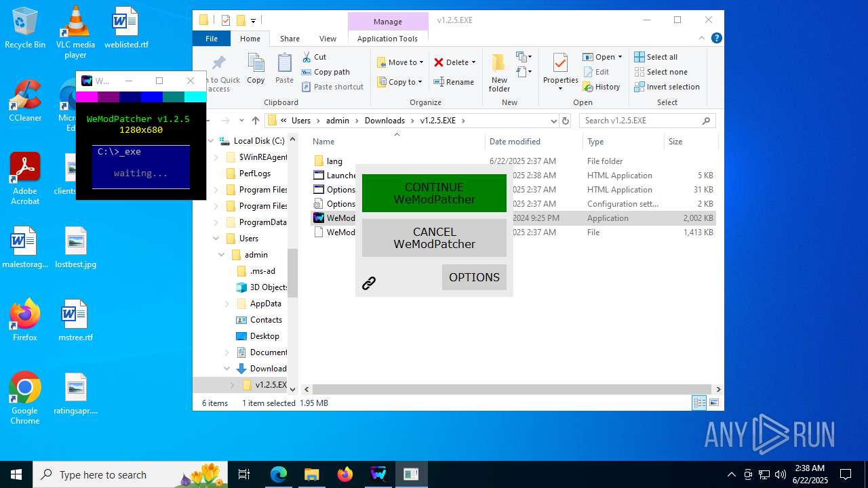This screenshot has height=488, width=868.
Task: Open the Copy to dropdown
Action: point(400,82)
